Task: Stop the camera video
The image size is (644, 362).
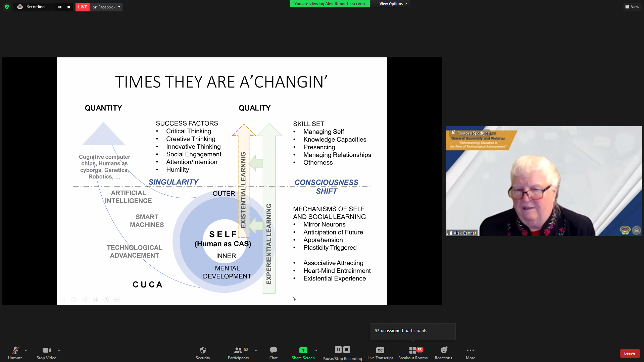Action: [x=46, y=353]
